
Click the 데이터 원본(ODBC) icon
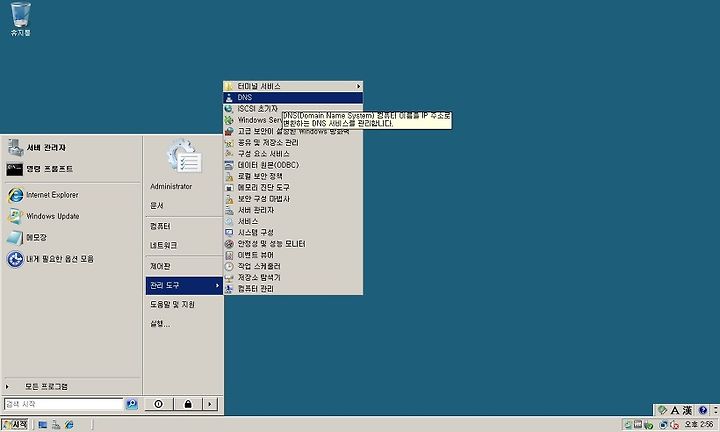[x=229, y=165]
